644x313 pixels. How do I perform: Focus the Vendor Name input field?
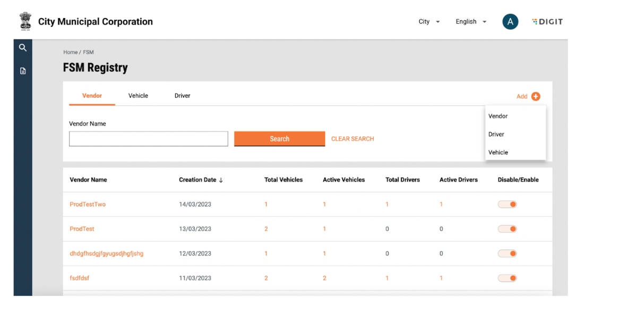point(149,139)
